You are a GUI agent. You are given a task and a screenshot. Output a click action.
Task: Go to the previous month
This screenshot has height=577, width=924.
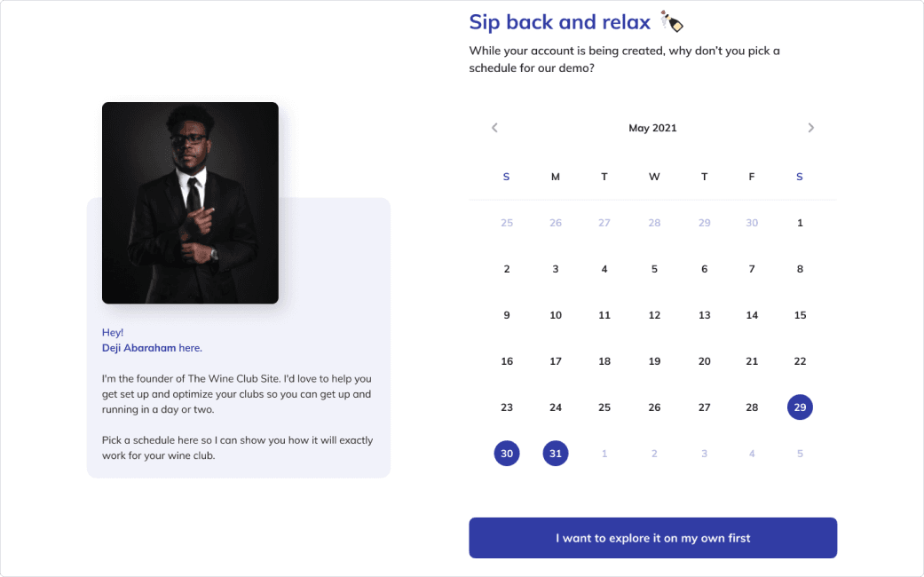[494, 128]
